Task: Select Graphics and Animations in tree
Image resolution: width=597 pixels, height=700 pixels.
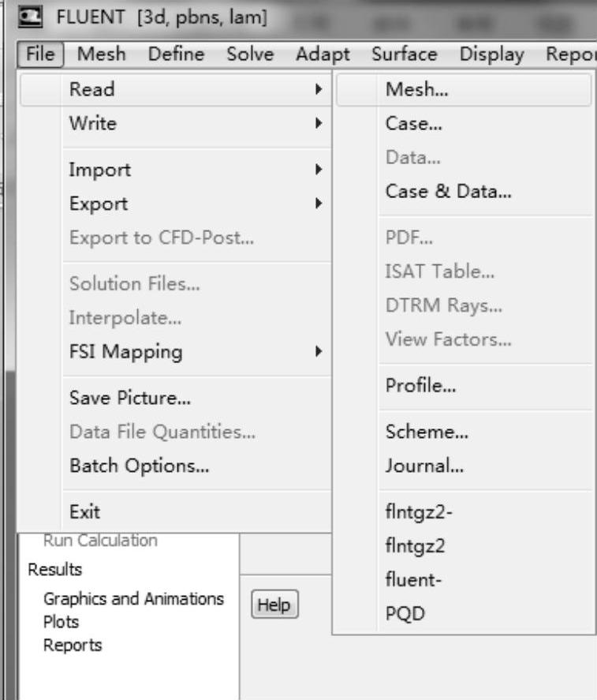Action: pos(133,599)
